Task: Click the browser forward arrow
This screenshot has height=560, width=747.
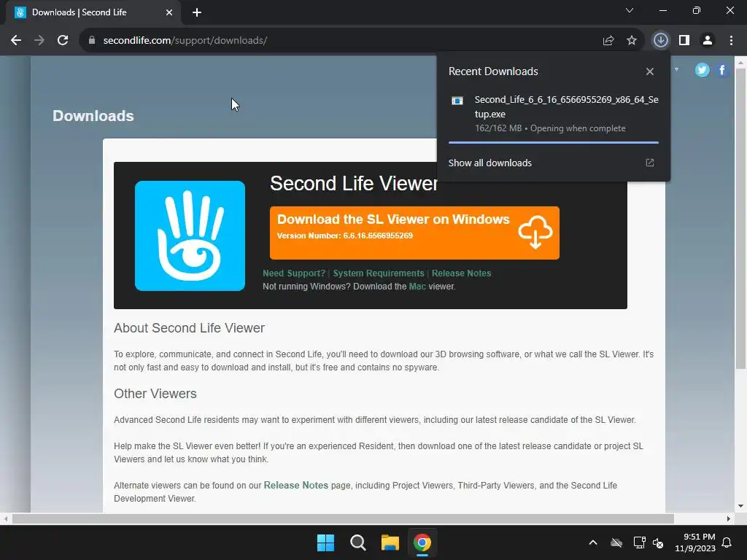Action: pyautogui.click(x=39, y=41)
